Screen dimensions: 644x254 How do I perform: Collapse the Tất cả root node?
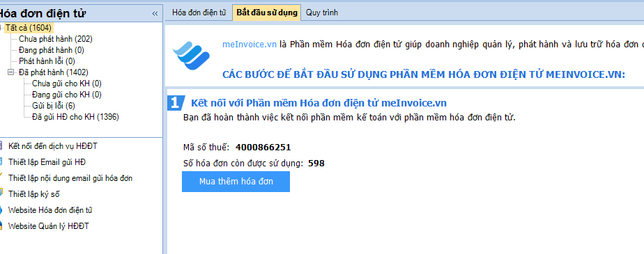(x=1, y=28)
